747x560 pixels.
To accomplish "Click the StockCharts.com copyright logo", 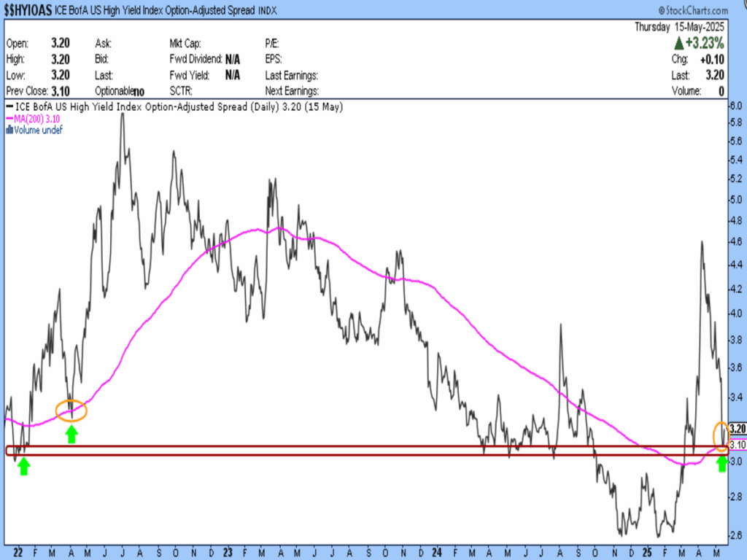I will tap(692, 10).
